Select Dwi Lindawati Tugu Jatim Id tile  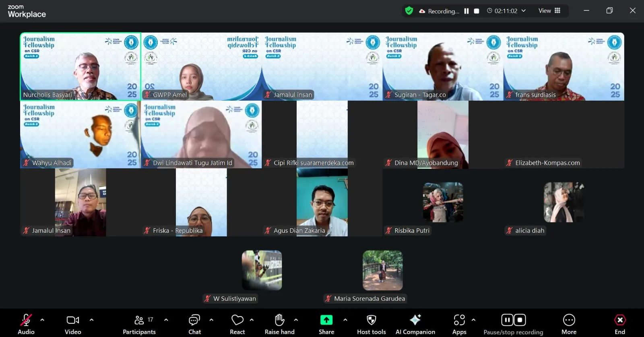click(201, 134)
